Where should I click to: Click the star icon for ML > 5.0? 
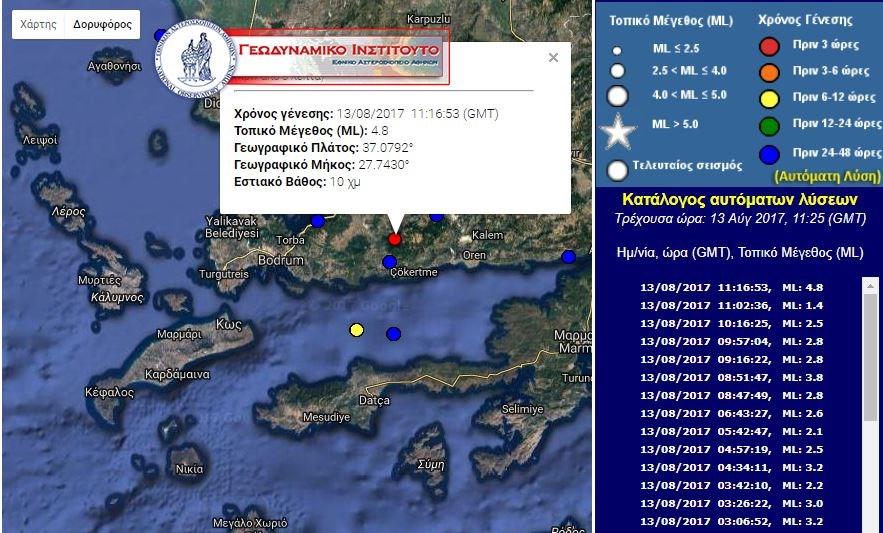pyautogui.click(x=618, y=131)
